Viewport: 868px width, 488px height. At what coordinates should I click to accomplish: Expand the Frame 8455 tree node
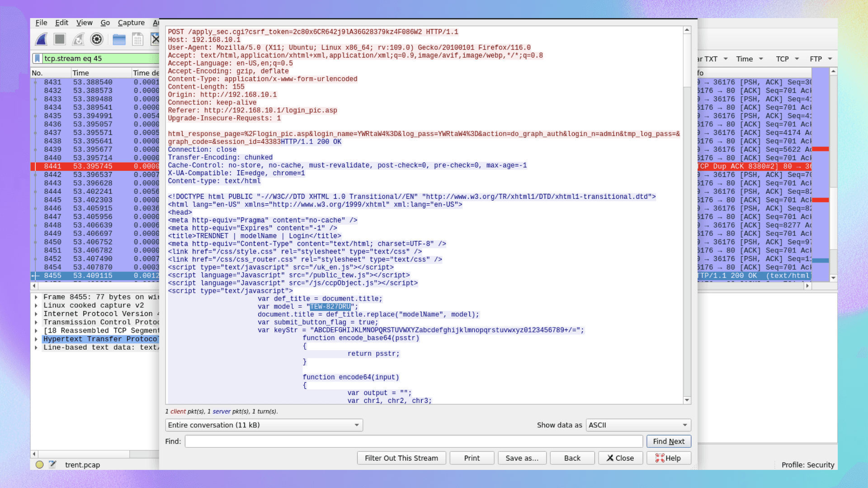36,297
